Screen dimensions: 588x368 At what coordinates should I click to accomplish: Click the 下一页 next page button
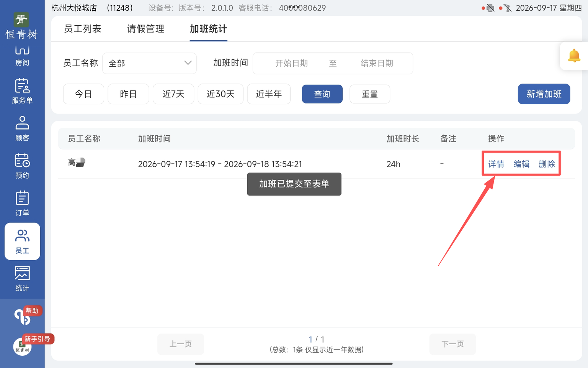[x=452, y=344]
